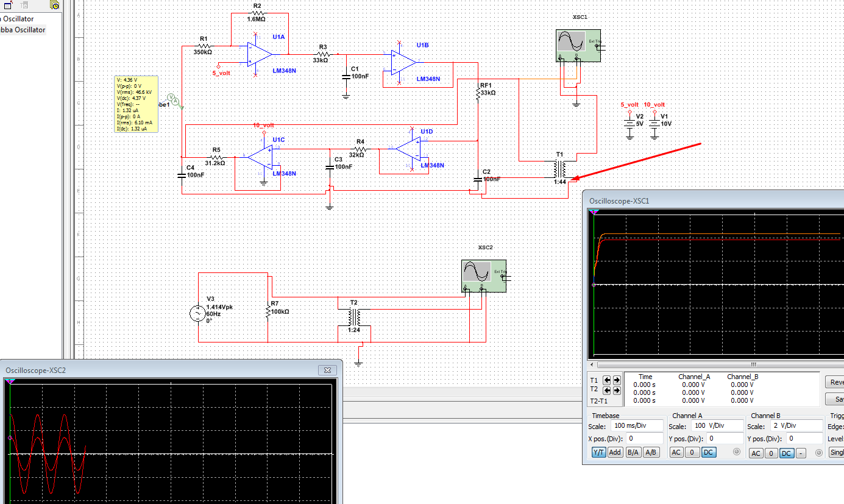Click the Timebase Scale 100 ms/Div field
This screenshot has width=844, height=504.
point(637,426)
